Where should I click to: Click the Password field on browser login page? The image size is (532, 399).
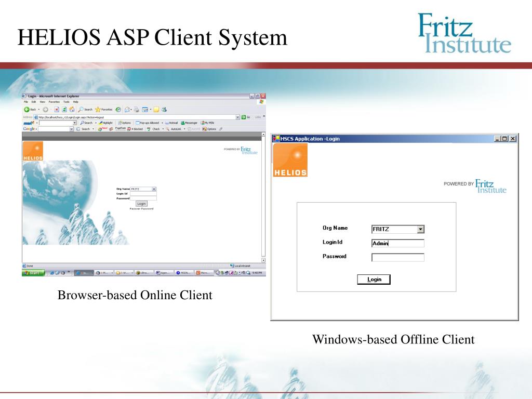click(x=143, y=198)
